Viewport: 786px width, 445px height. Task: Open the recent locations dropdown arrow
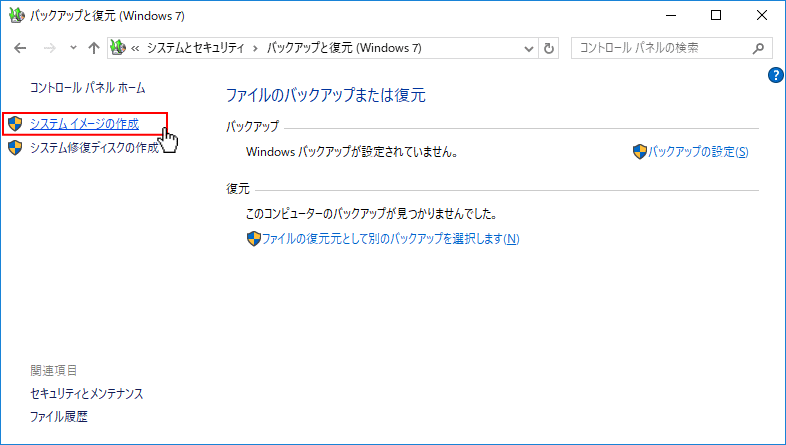coord(73,48)
